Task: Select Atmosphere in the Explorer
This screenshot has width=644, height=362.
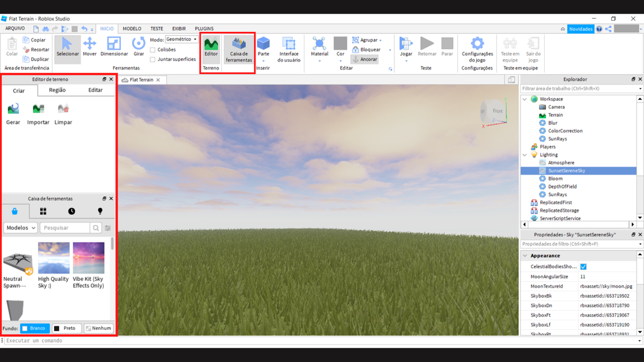Action: point(561,163)
